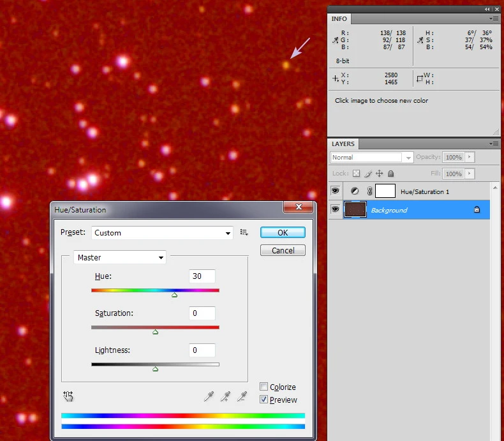The image size is (504, 441).
Task: Open the Master channel dropdown
Action: (120, 258)
